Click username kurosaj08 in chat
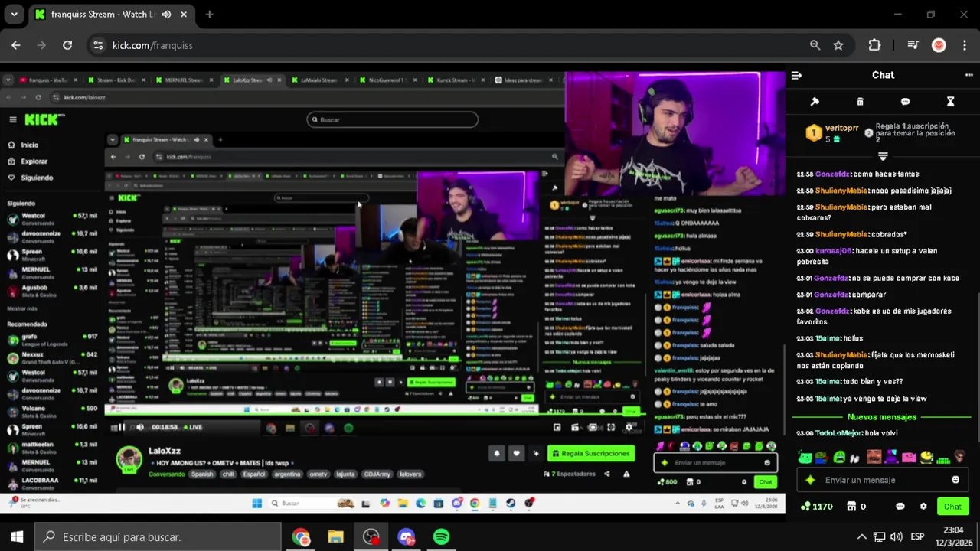 click(833, 251)
